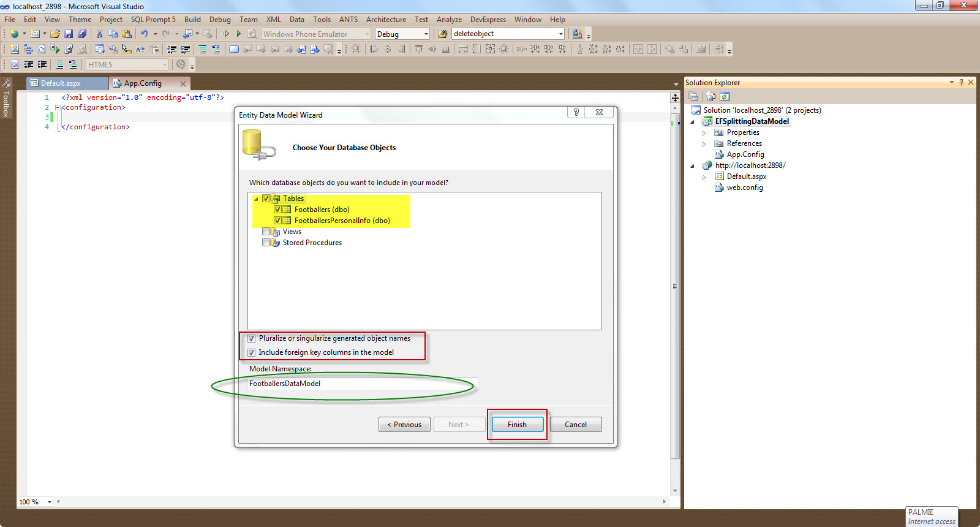Click the Bring to Front icon
This screenshot has height=527, width=980.
pyautogui.click(x=669, y=49)
